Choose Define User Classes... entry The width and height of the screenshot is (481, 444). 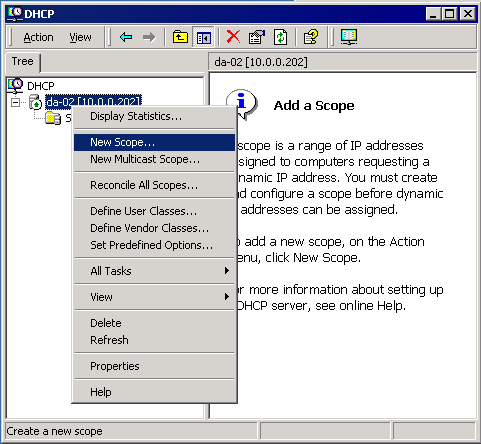(154, 211)
